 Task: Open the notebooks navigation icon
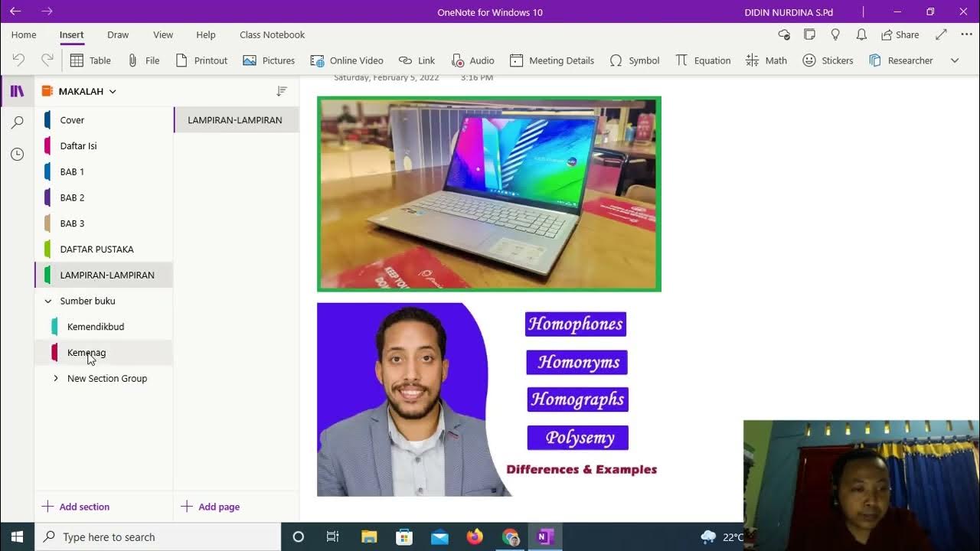click(17, 91)
